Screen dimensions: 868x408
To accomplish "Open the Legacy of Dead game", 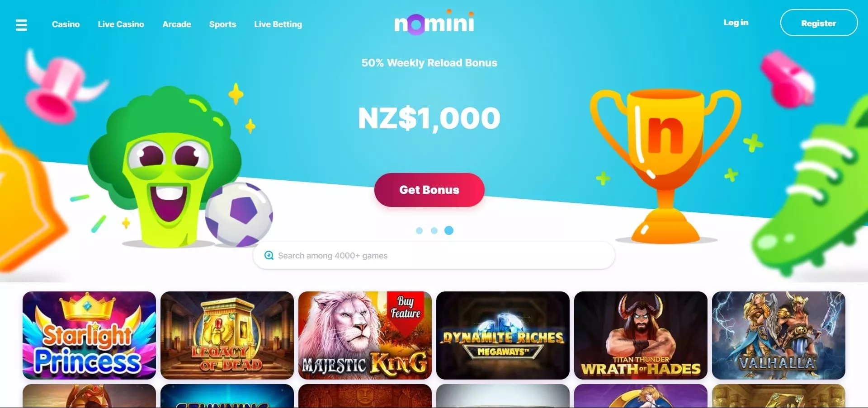I will click(227, 335).
